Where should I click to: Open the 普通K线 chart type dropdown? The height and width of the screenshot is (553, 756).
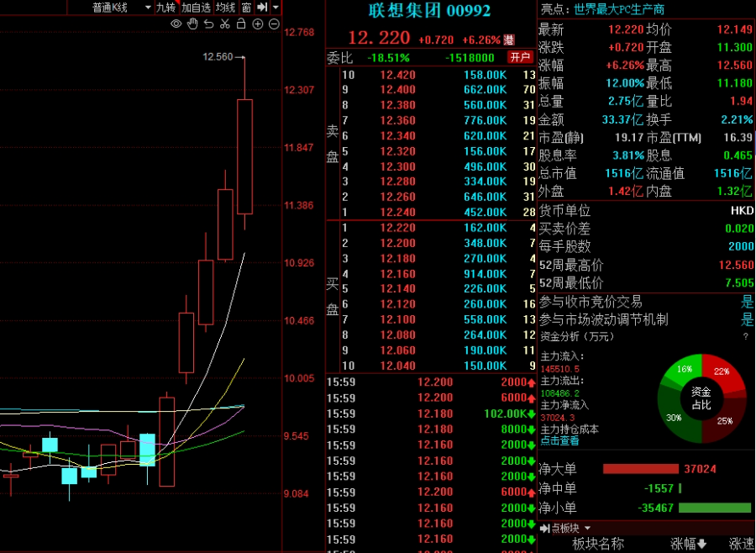pyautogui.click(x=148, y=8)
